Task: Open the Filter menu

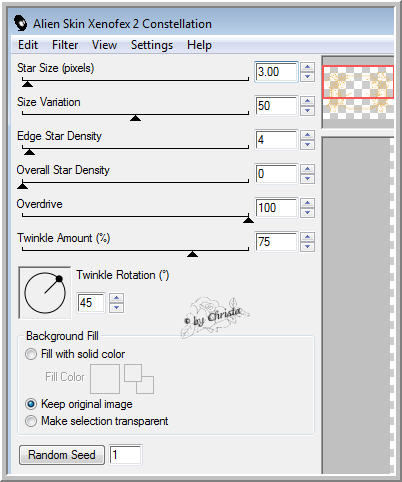Action: (65, 45)
